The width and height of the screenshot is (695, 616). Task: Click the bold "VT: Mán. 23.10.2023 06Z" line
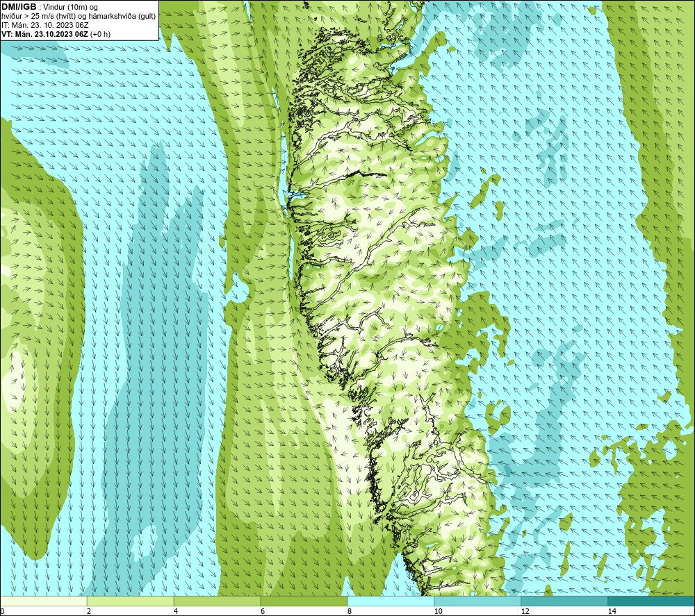click(44, 34)
